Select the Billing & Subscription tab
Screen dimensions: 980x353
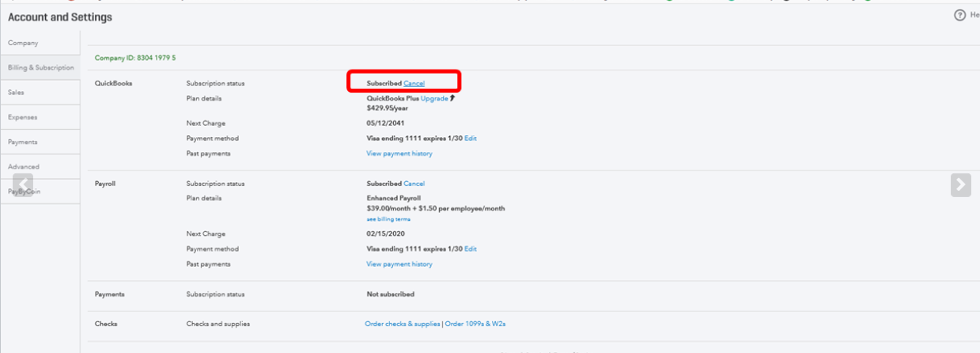[x=40, y=68]
